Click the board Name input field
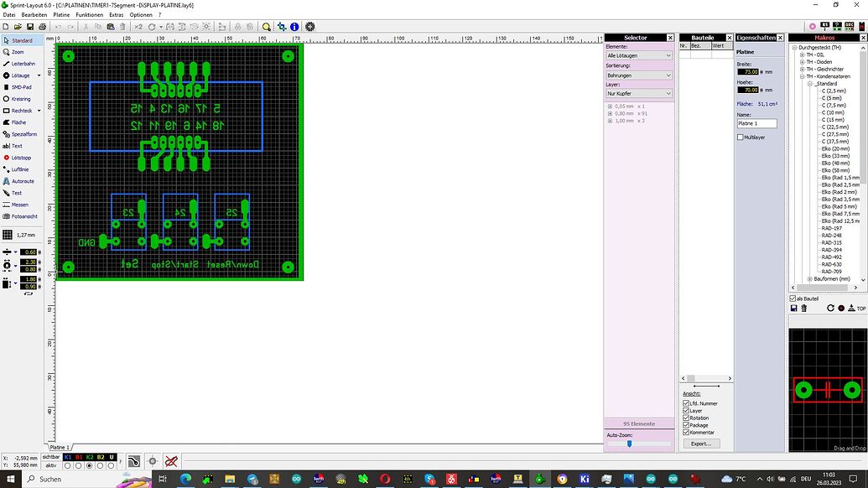 pyautogui.click(x=756, y=123)
